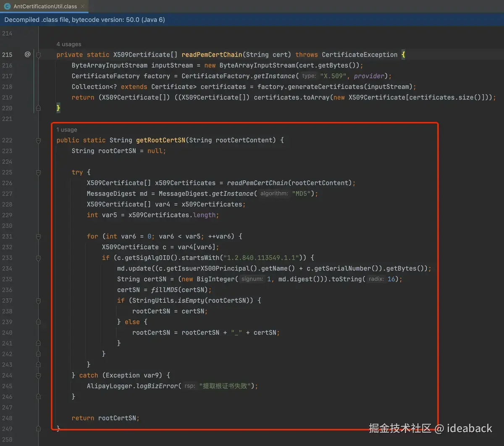
Task: Collapse the readPemCertChain method at line 215
Action: (x=38, y=55)
